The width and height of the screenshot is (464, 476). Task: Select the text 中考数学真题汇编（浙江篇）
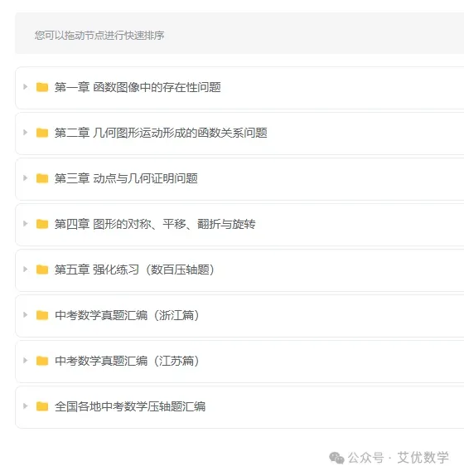[x=127, y=315]
